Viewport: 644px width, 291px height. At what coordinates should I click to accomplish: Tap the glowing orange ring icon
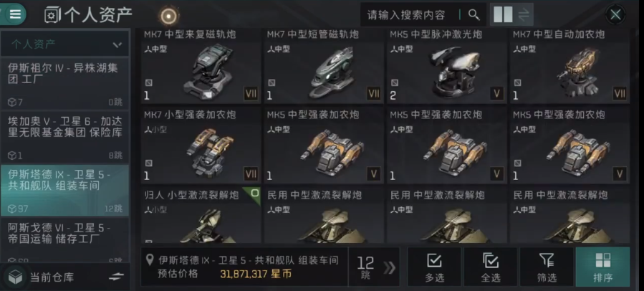[x=169, y=16]
